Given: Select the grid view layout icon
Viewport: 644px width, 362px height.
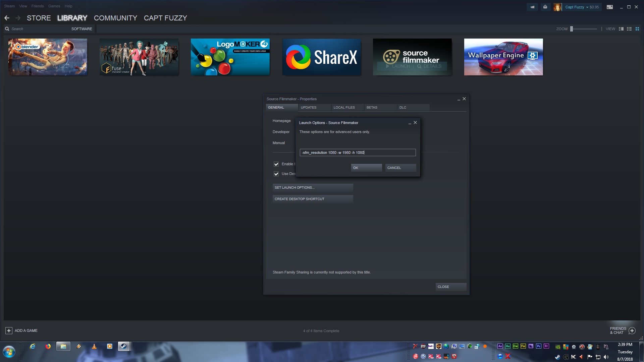Looking at the screenshot, I should (x=637, y=29).
